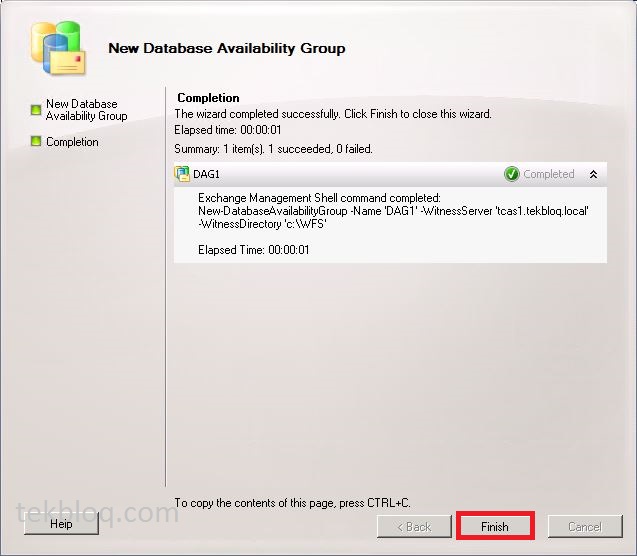
Task: Click the 'press CTRL+C' copy hint text
Action: [x=292, y=503]
